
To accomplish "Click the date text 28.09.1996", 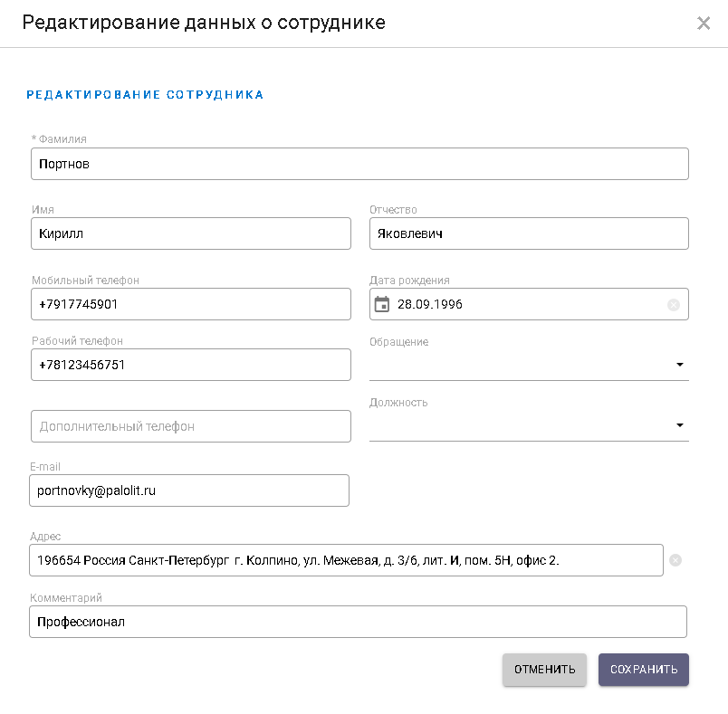I will click(429, 304).
